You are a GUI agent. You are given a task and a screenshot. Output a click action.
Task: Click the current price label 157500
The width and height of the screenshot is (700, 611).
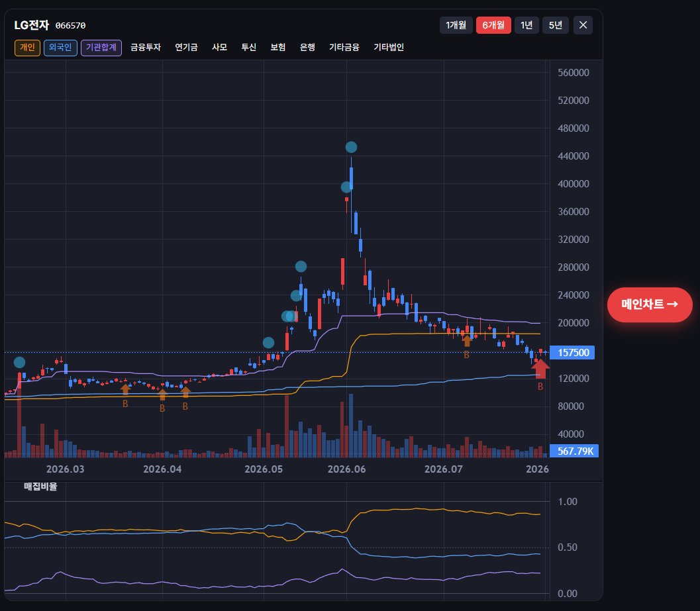(x=574, y=353)
